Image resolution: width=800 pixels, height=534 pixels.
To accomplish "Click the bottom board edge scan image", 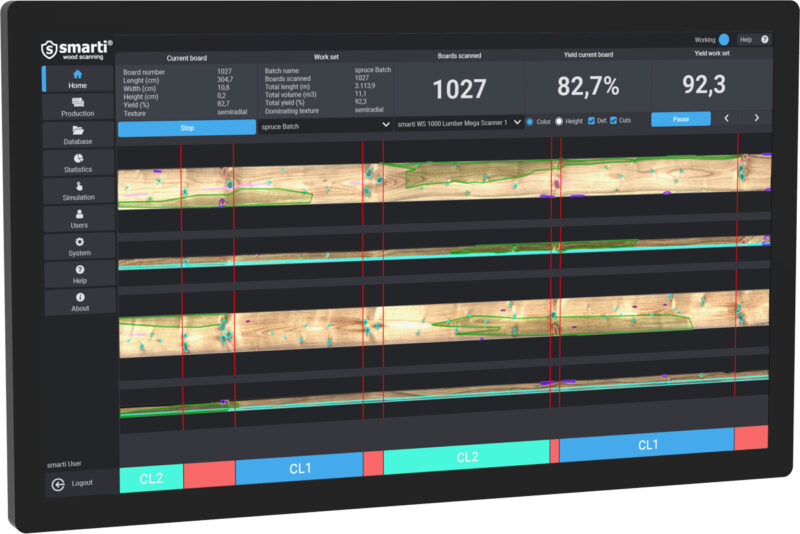I will pyautogui.click(x=444, y=394).
